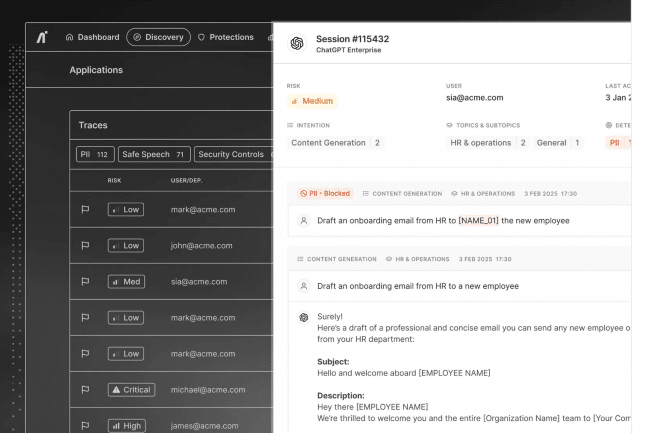The width and height of the screenshot is (650, 433).
Task: Click the Medium risk badge
Action: [x=312, y=101]
